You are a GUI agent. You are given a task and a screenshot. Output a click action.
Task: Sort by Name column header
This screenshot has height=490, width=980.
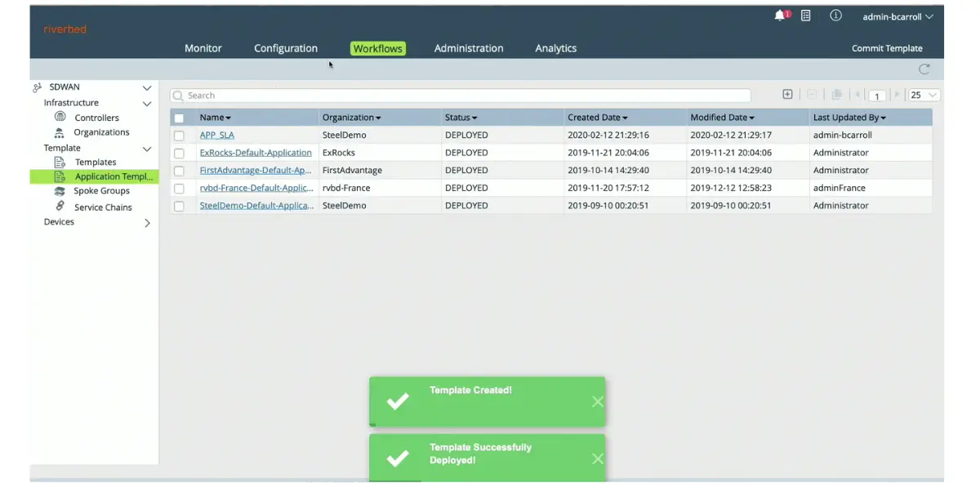(x=216, y=118)
